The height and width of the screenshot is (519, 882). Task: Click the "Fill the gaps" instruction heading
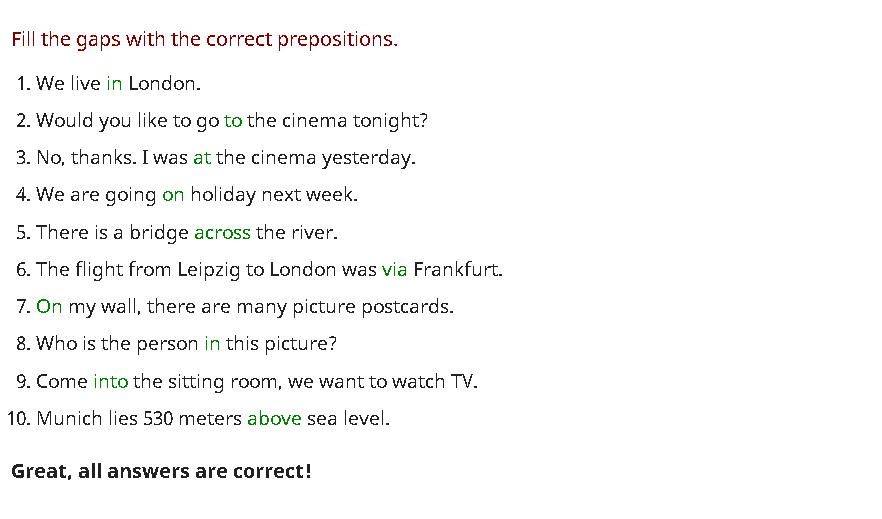point(204,40)
